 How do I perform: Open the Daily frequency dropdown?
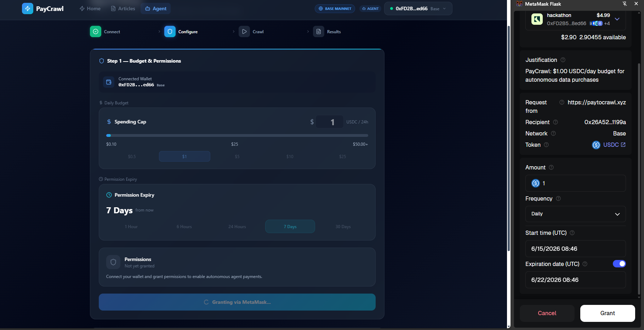(576, 214)
